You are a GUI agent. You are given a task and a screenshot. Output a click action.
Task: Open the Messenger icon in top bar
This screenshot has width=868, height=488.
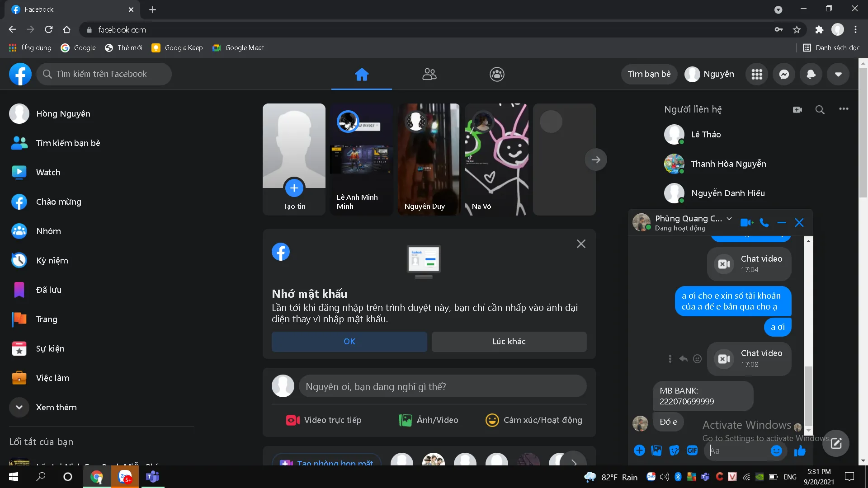tap(784, 74)
